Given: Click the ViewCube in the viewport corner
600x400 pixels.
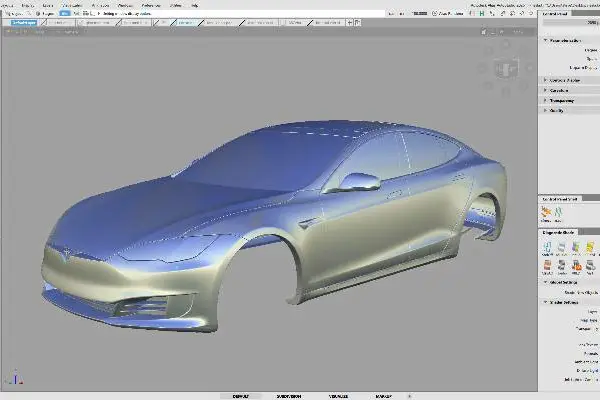Looking at the screenshot, I should (506, 69).
